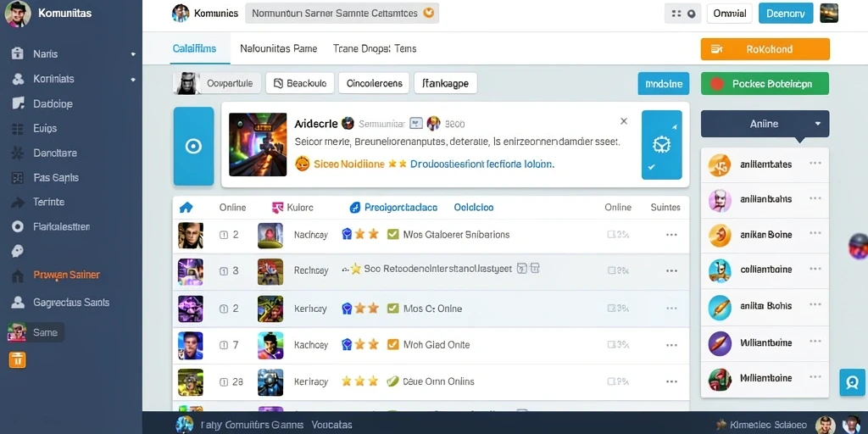Switch to the Nalounitas Pame tab
868x434 pixels.
coord(278,48)
